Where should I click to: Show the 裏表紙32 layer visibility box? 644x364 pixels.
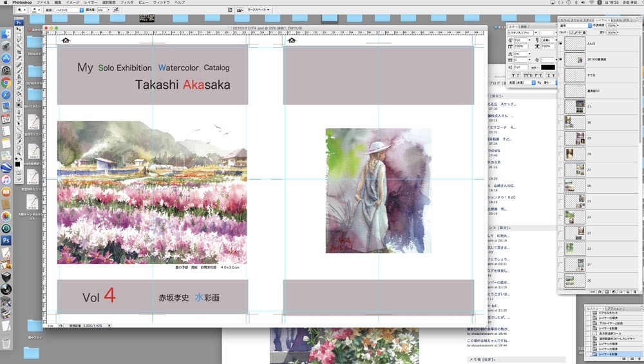[561, 91]
